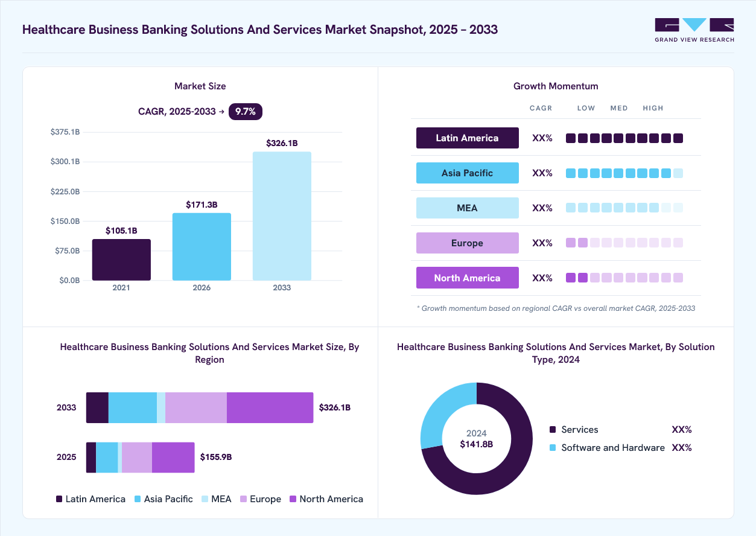Click the LOW momentum column header

(586, 108)
